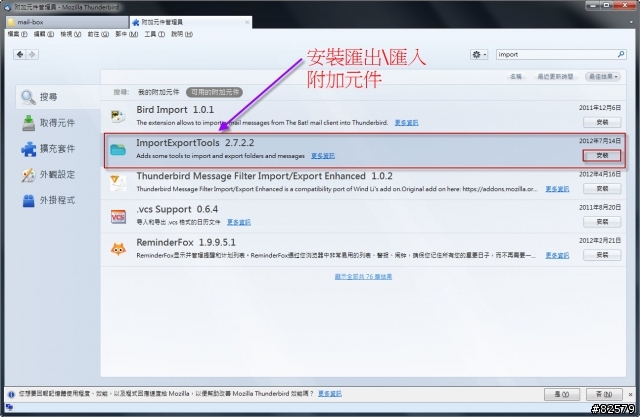Open more info link for Message Filter Import/Export
The height and width of the screenshot is (417, 640).
[x=557, y=189]
